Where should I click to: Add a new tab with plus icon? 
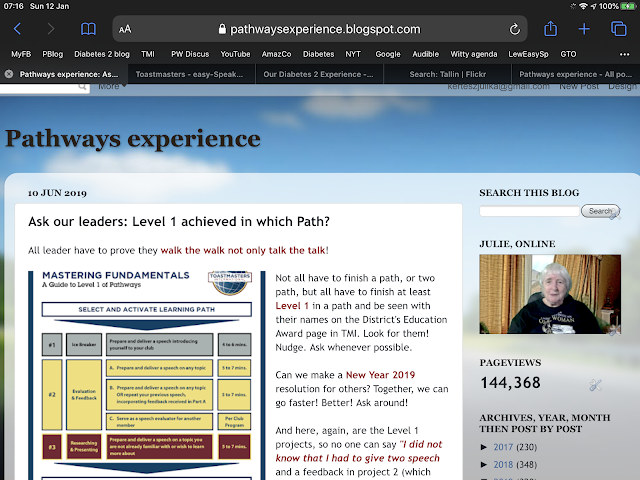point(584,29)
